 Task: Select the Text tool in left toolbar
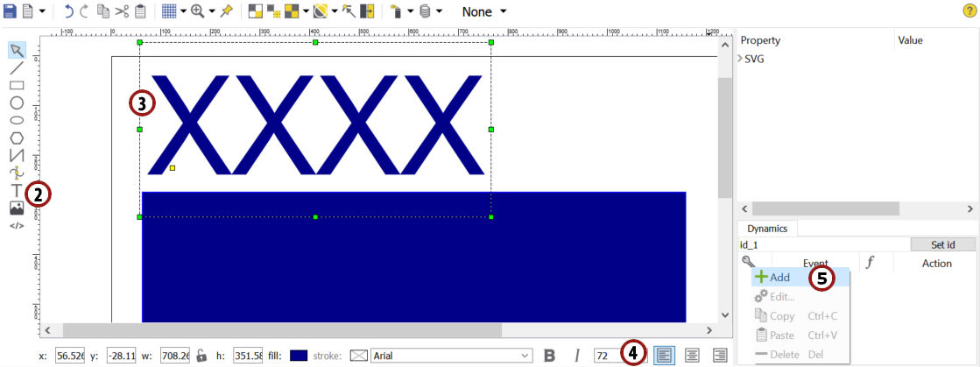point(17,191)
